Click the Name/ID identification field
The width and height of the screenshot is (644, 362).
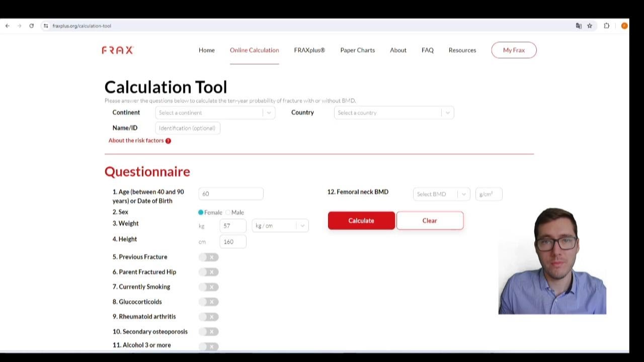(188, 128)
